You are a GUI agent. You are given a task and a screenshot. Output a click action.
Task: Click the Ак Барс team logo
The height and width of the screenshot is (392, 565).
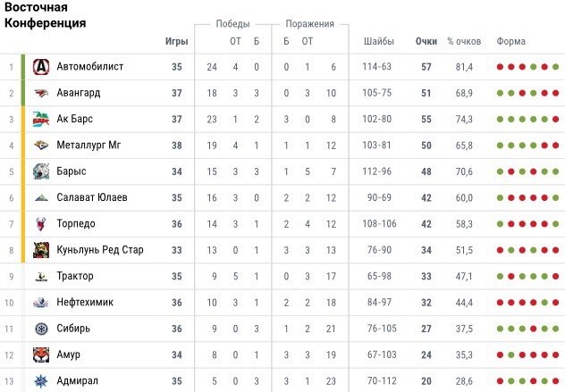[40, 119]
